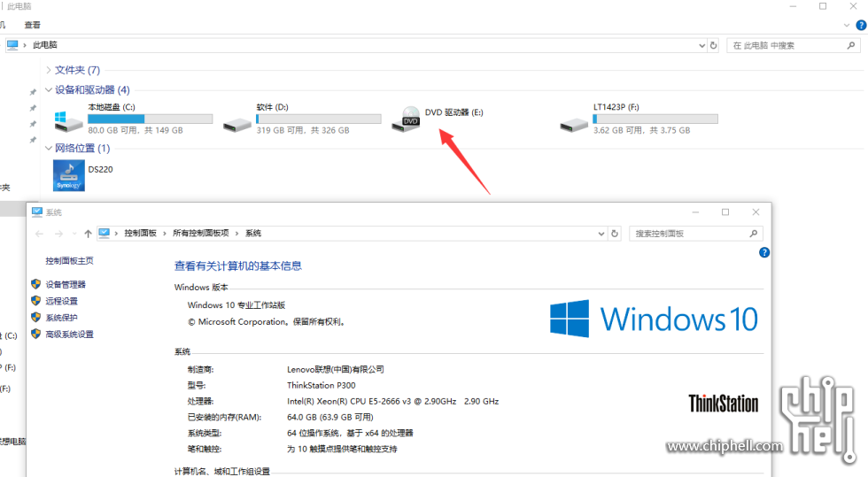The image size is (868, 477).
Task: Go forward in the System window
Action: (58, 234)
